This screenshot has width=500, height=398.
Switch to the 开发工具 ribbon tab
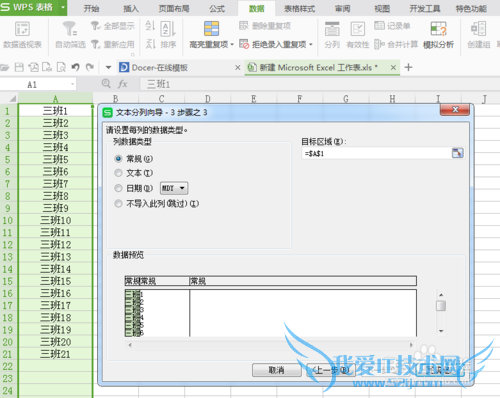(x=425, y=8)
